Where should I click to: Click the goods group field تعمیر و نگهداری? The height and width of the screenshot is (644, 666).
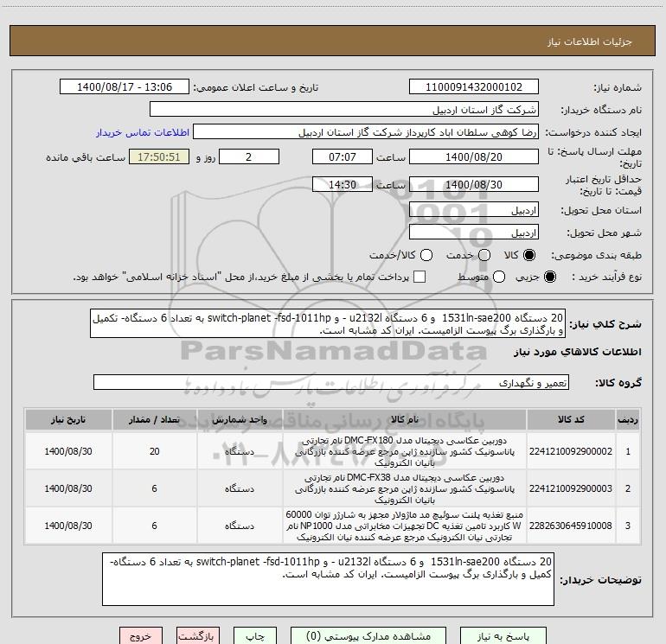(x=331, y=382)
